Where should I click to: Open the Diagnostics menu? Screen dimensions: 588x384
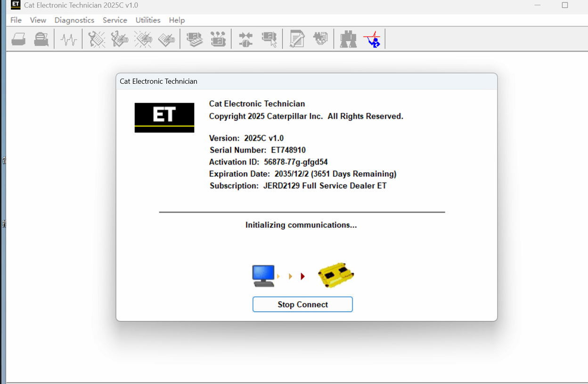(x=74, y=20)
